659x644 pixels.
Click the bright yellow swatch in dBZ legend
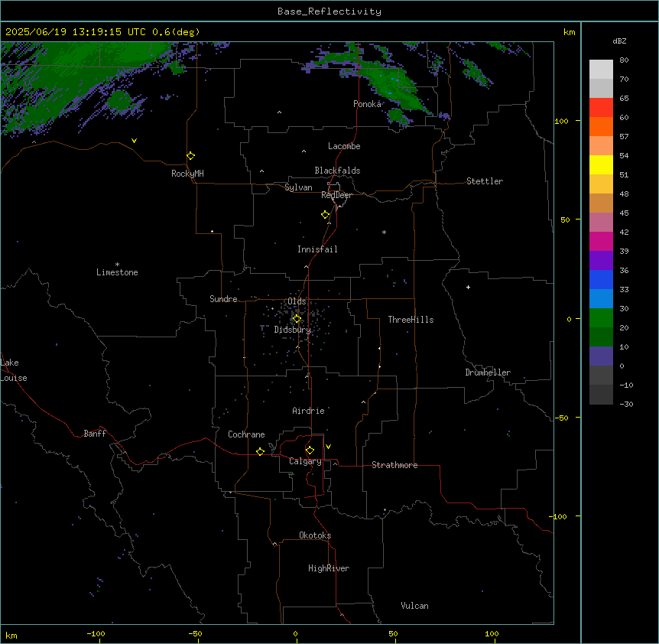(601, 164)
